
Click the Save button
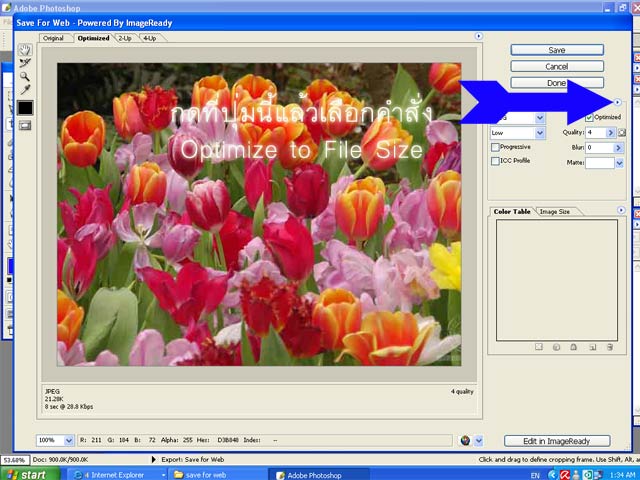tap(557, 50)
